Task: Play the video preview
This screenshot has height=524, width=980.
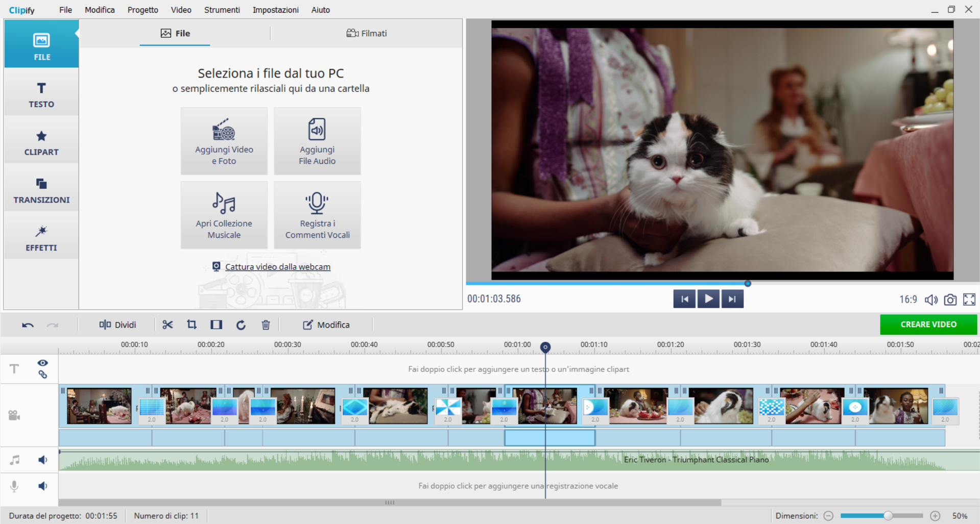Action: [708, 299]
